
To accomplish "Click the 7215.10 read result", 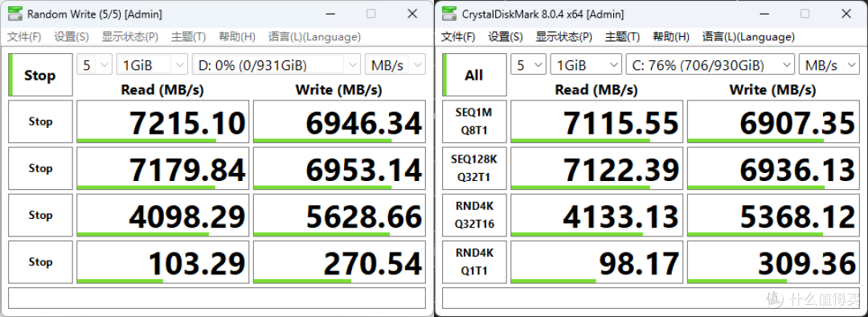I will [x=162, y=121].
